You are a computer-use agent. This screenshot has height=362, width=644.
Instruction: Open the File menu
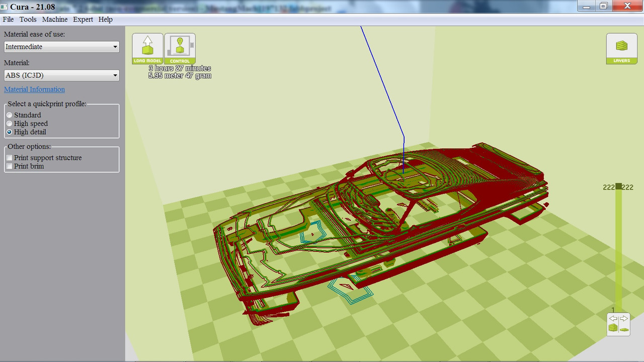(8, 19)
